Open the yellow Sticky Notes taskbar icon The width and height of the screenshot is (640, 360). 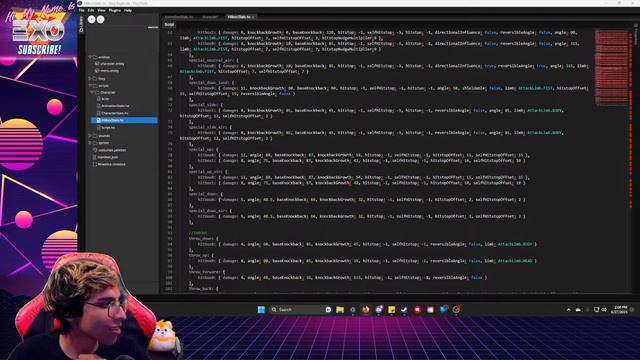(x=391, y=310)
